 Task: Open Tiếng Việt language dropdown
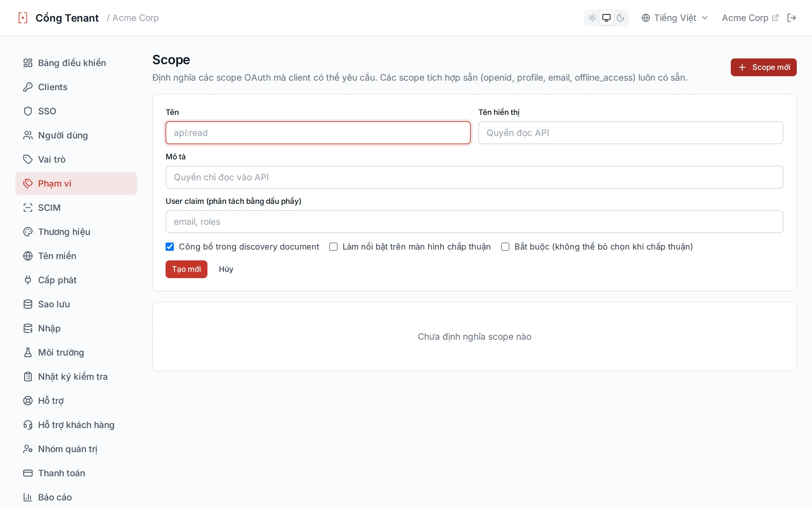tap(674, 18)
